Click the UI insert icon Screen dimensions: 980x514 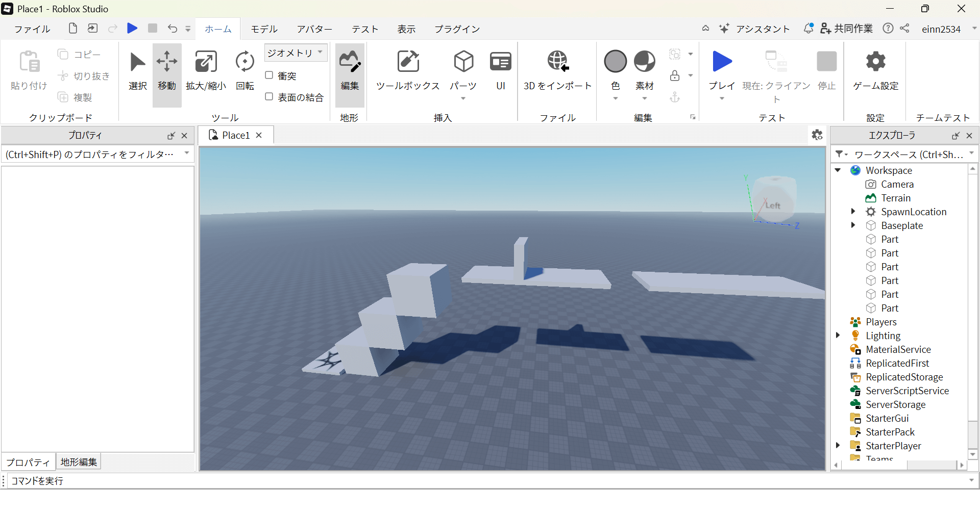[x=501, y=62]
